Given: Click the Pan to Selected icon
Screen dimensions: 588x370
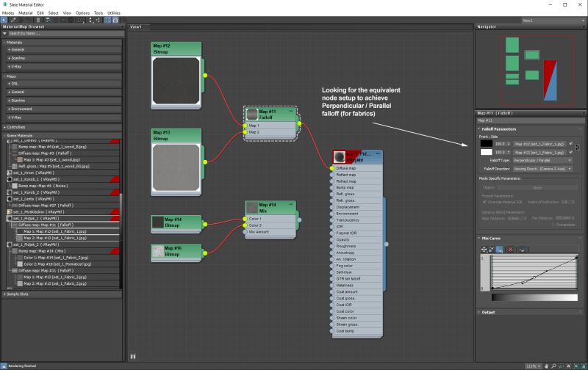Looking at the screenshot, I should pos(584,366).
